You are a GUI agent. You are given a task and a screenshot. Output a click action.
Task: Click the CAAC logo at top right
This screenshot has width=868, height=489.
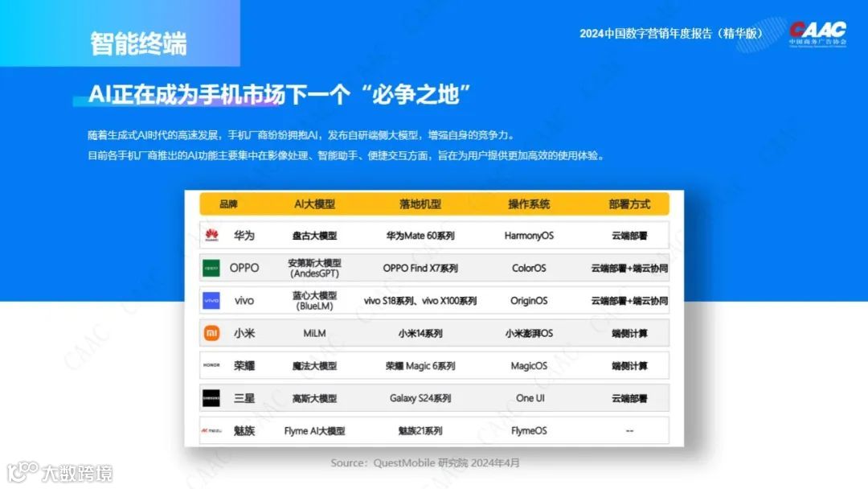pyautogui.click(x=817, y=33)
